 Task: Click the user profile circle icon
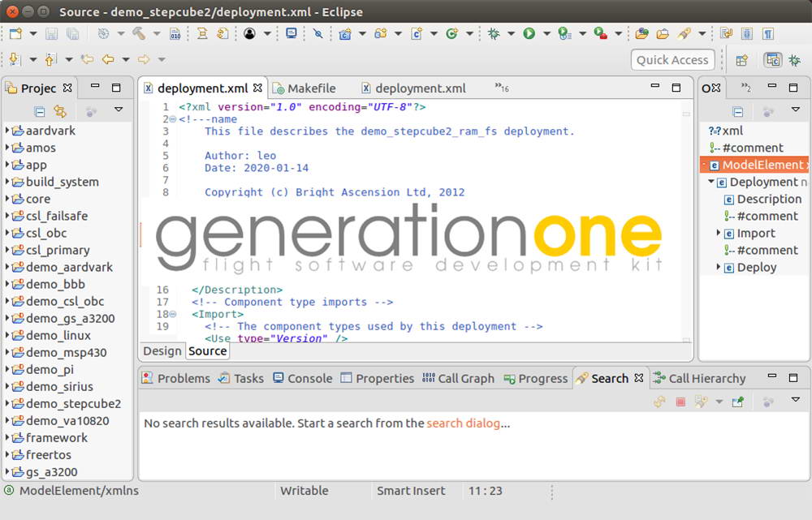(249, 34)
